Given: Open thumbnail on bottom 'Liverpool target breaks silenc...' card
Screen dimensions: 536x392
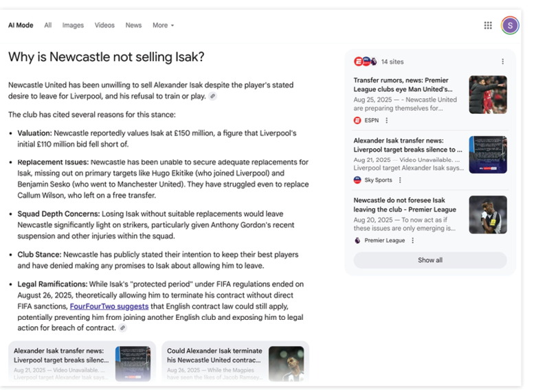Looking at the screenshot, I should click(133, 364).
